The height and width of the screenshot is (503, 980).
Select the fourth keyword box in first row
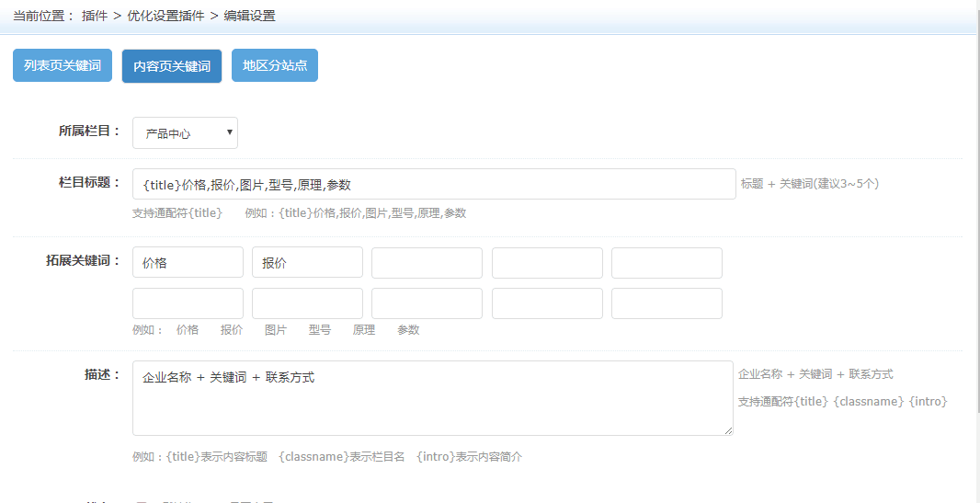(x=547, y=263)
